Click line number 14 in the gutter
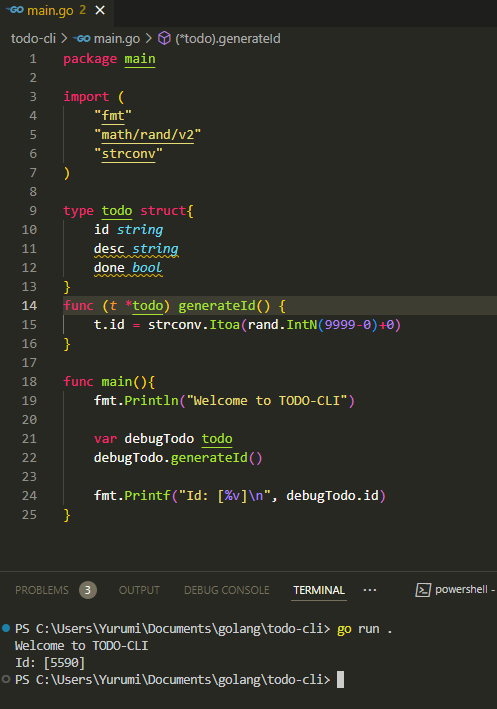This screenshot has width=497, height=709. tap(29, 306)
